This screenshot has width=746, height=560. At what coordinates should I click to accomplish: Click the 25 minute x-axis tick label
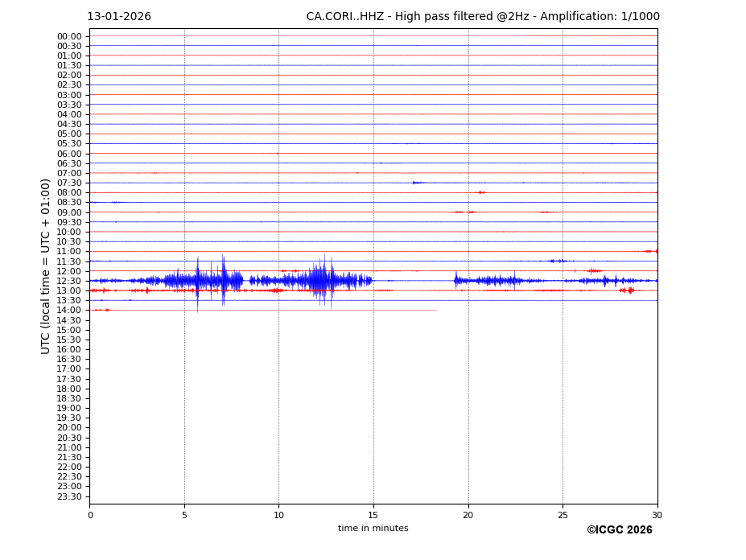(x=563, y=515)
